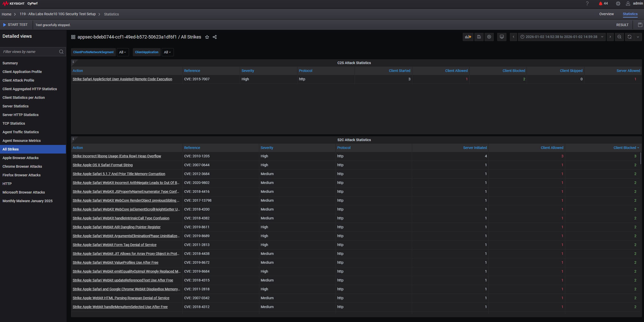644x322 pixels.
Task: Click the save dashboard icon
Action: tap(479, 37)
